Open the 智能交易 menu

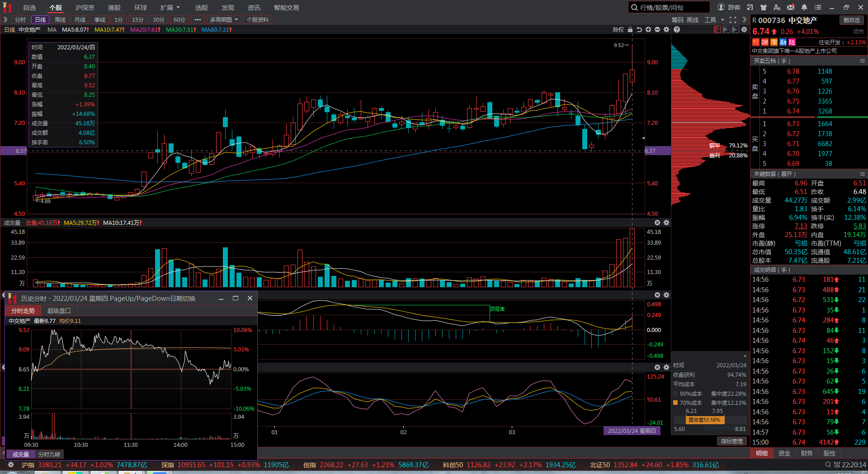pos(286,8)
